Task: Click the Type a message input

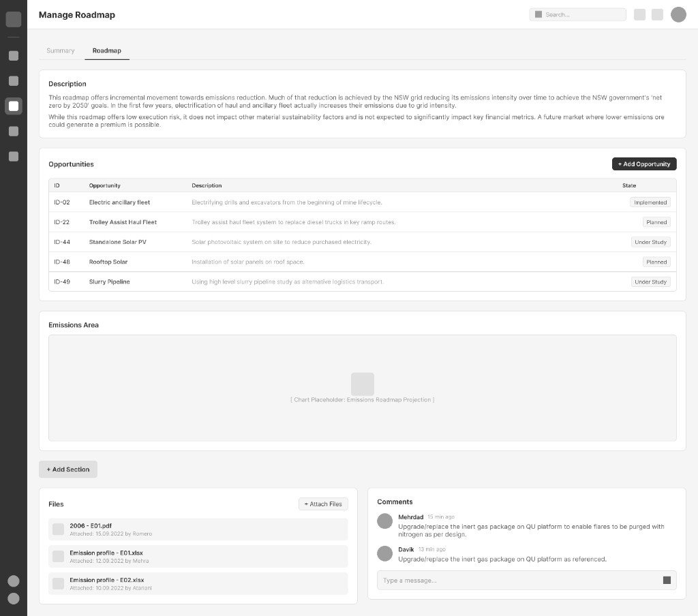Action: coord(527,581)
